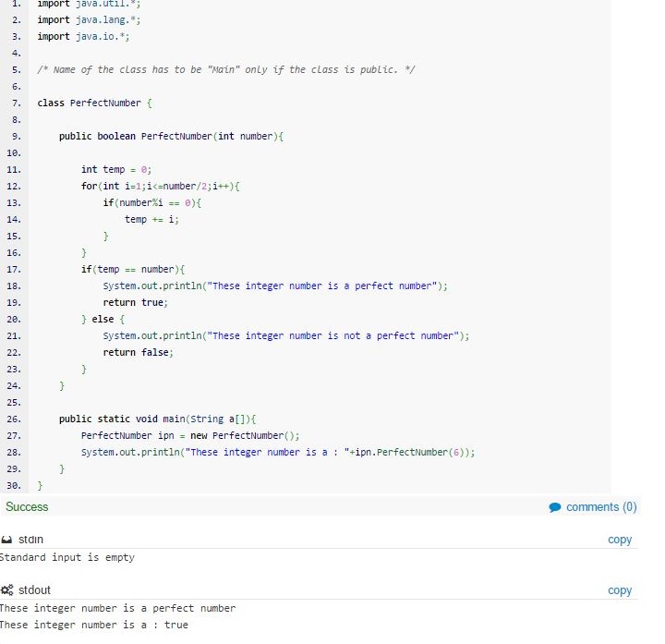Click the 'int temp = 0;' line
The image size is (665, 644).
point(116,170)
